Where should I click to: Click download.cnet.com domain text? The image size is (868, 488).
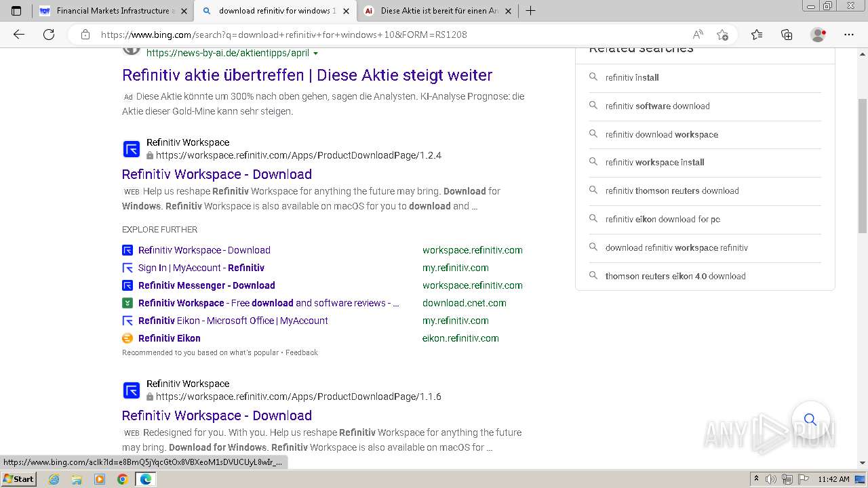point(465,303)
